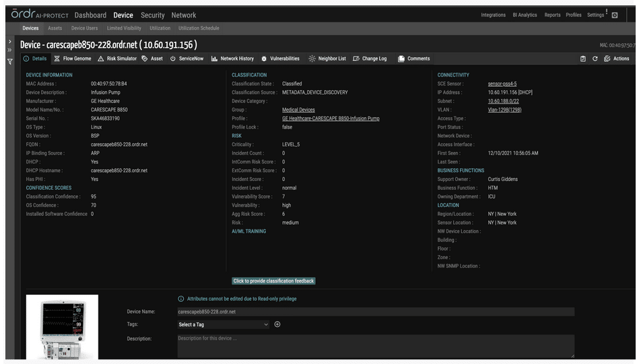
Task: Select Support Owner value Curtis Giddens
Action: [502, 179]
